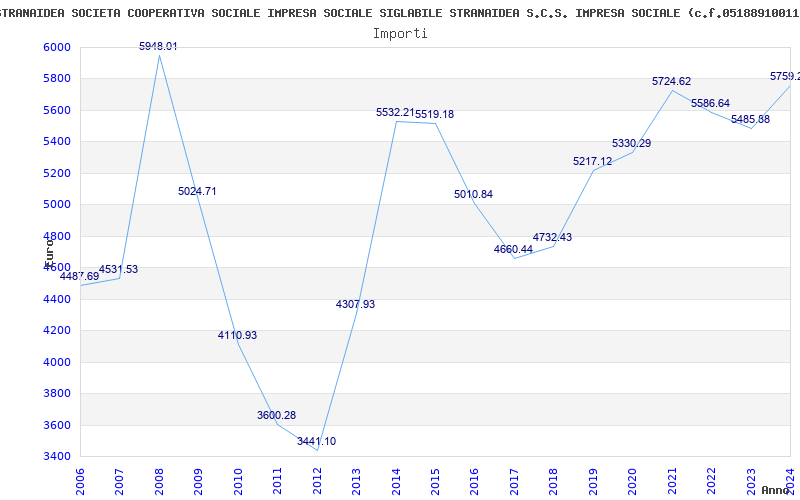Click the 2010 x-axis year label
The width and height of the screenshot is (800, 500).
[238, 482]
